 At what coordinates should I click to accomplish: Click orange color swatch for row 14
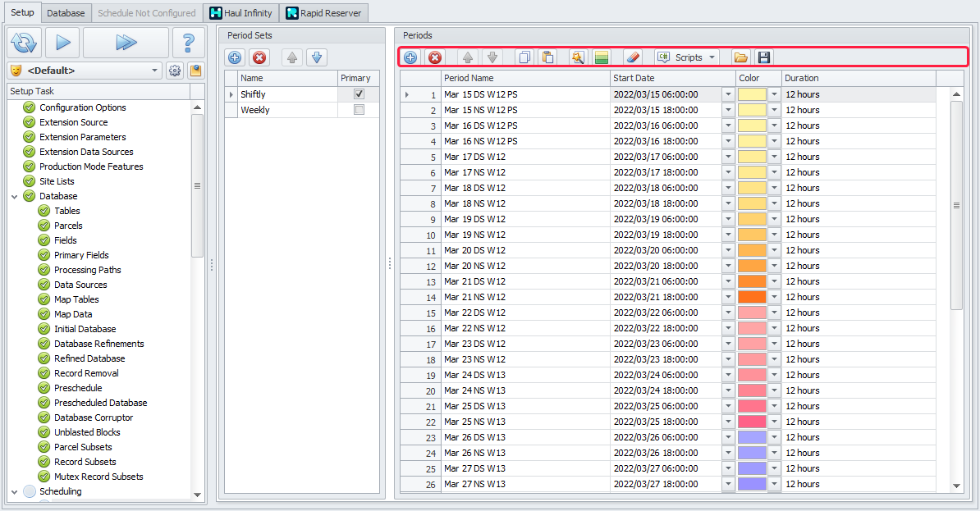[752, 298]
